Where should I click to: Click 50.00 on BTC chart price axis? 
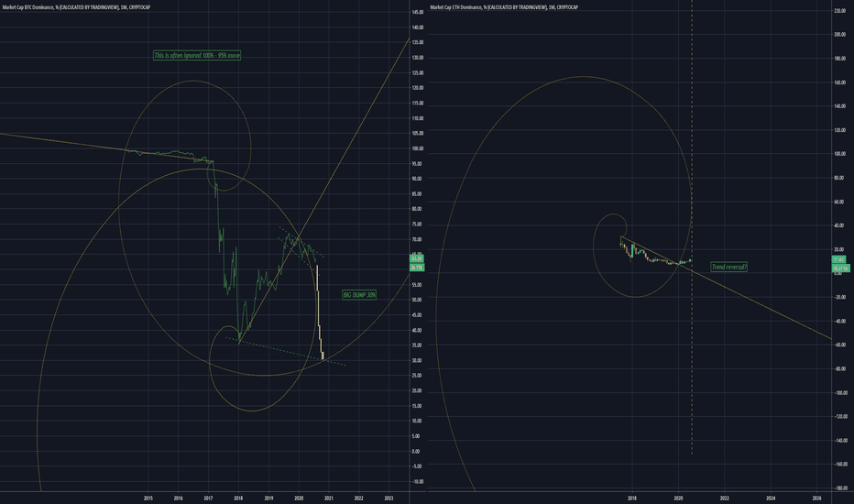417,300
